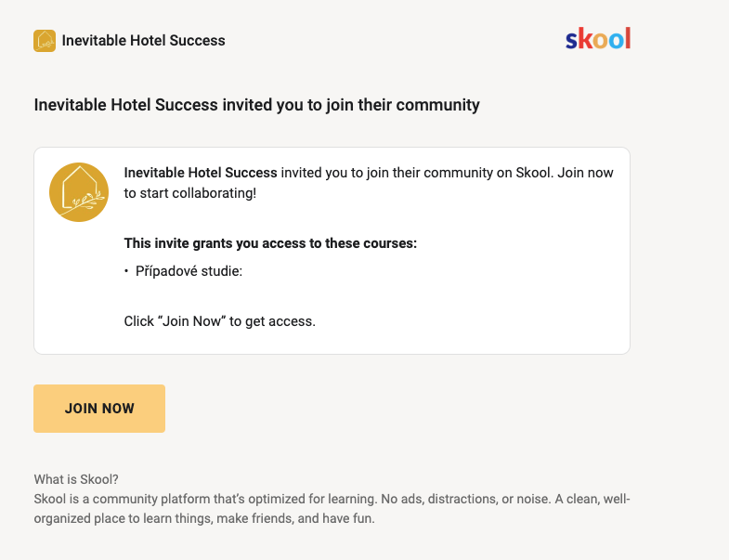Click the 'Click Join Now to get access' text
Viewport: 729px width, 560px height.
coord(219,321)
